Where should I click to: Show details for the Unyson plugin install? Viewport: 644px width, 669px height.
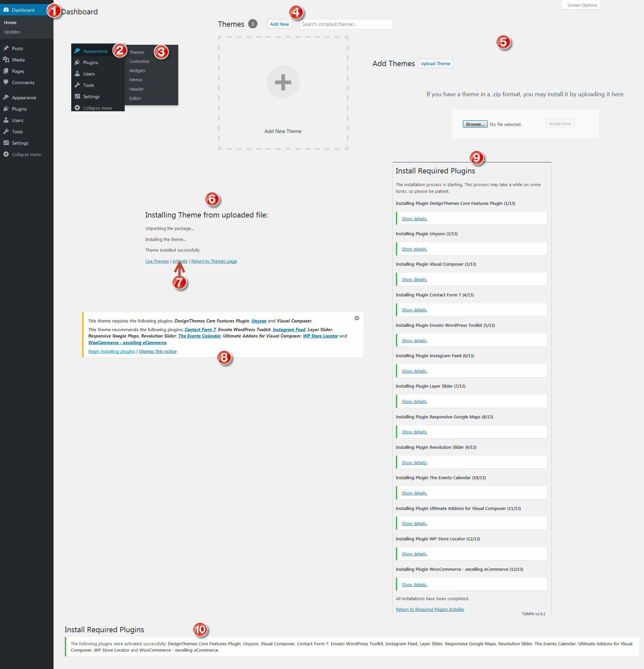click(414, 249)
